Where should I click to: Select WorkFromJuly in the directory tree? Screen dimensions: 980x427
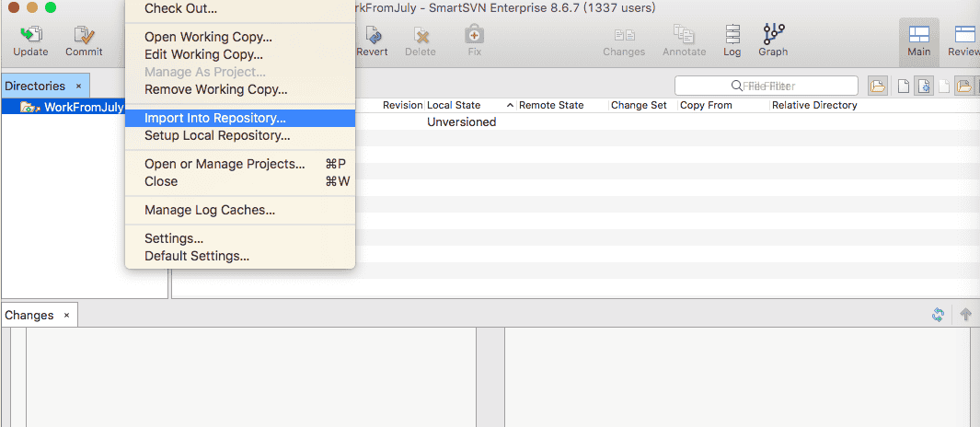(84, 107)
